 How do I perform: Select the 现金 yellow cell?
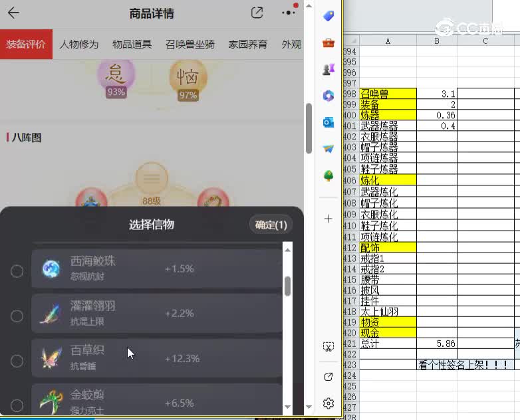pos(388,333)
